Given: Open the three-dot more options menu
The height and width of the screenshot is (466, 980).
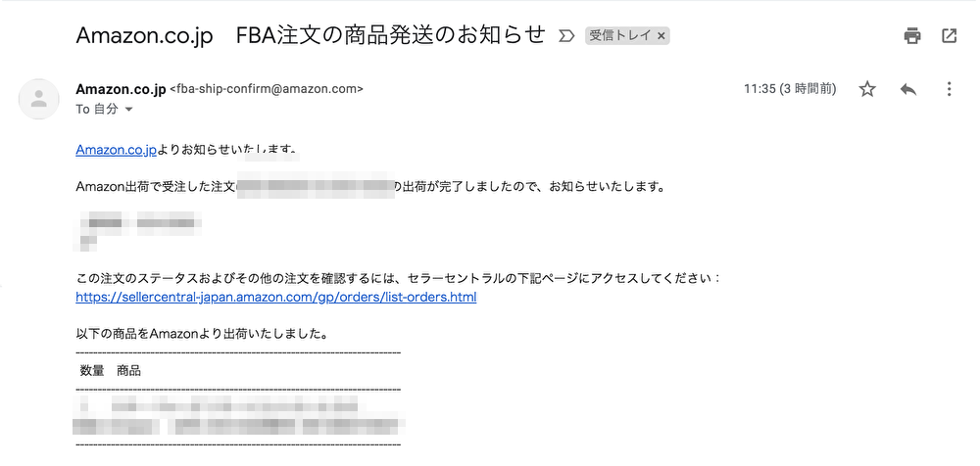Looking at the screenshot, I should coord(949,89).
